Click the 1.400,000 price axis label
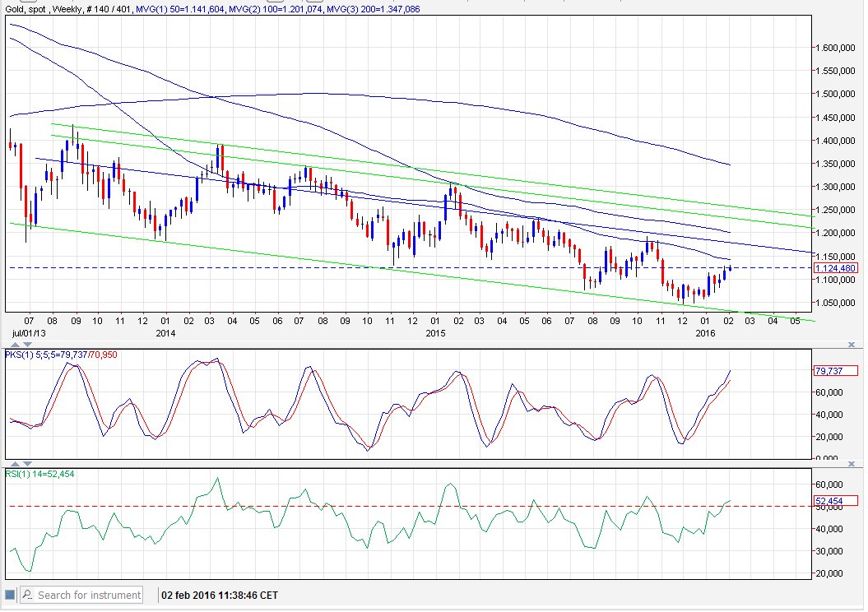Viewport: 868px width, 612px height. [835, 141]
